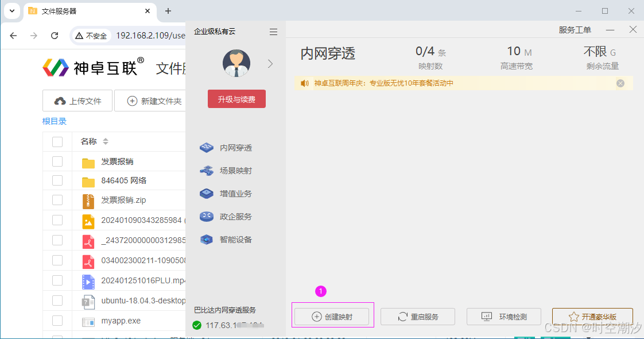Sort file list by 名称 column arrows
The height and width of the screenshot is (339, 644).
click(106, 141)
